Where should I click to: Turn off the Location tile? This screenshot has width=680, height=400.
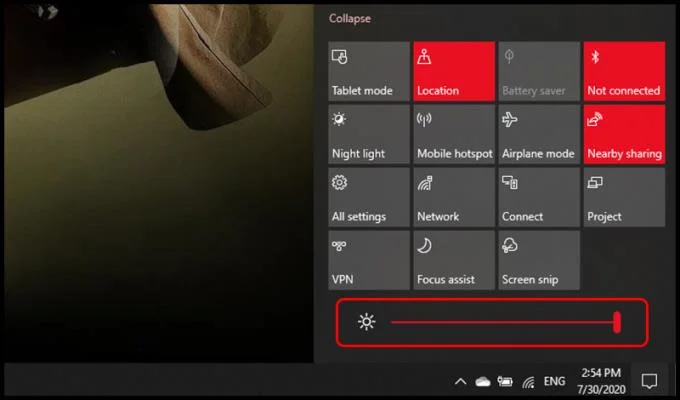454,72
